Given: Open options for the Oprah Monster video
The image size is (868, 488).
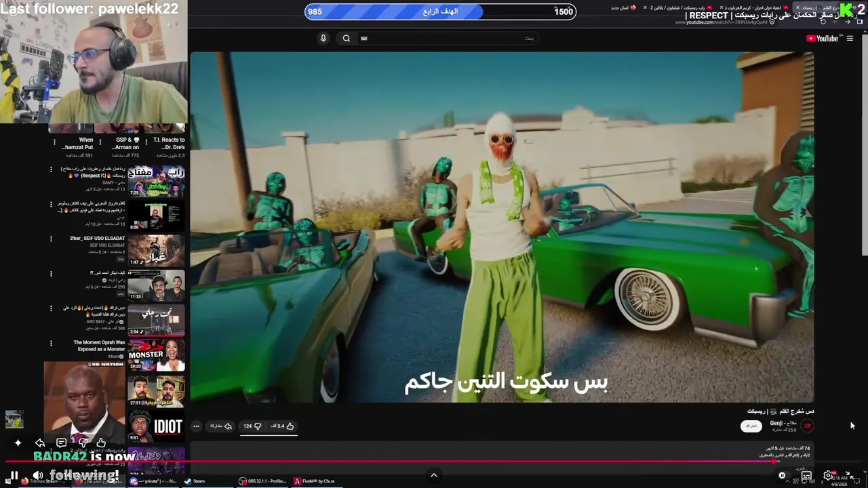Looking at the screenshot, I should pyautogui.click(x=51, y=343).
